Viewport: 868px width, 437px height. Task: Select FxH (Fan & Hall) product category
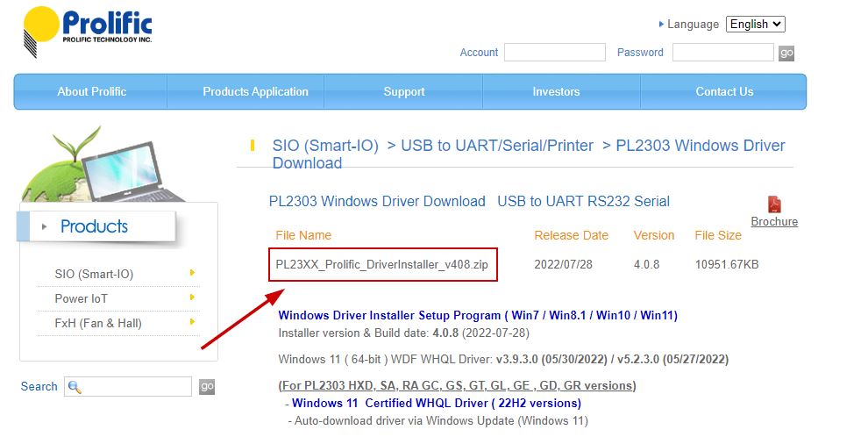[98, 323]
